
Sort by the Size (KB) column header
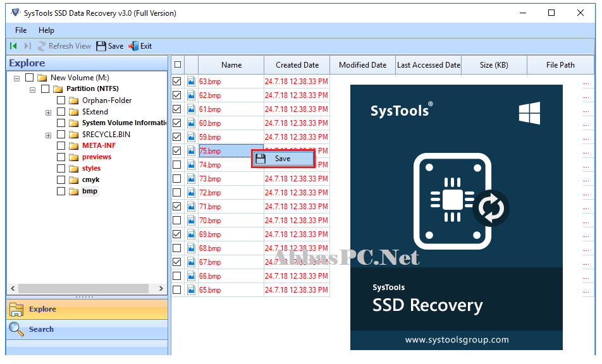click(x=494, y=65)
